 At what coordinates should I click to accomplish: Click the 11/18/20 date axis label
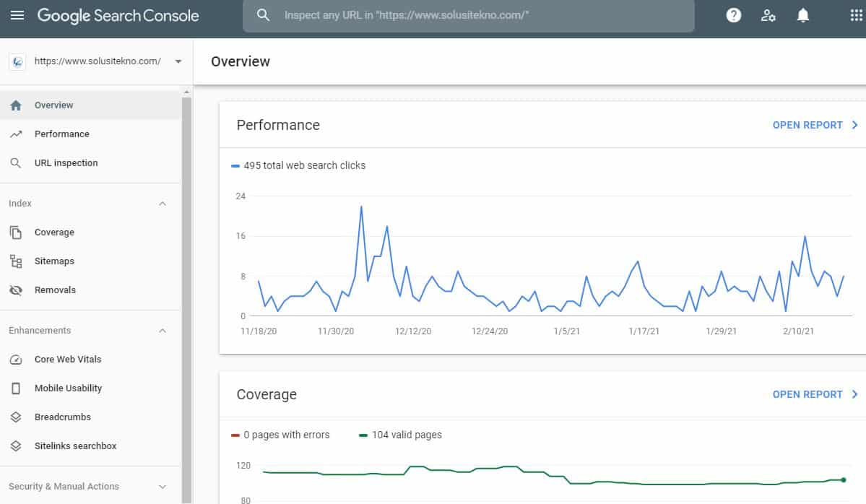click(259, 331)
